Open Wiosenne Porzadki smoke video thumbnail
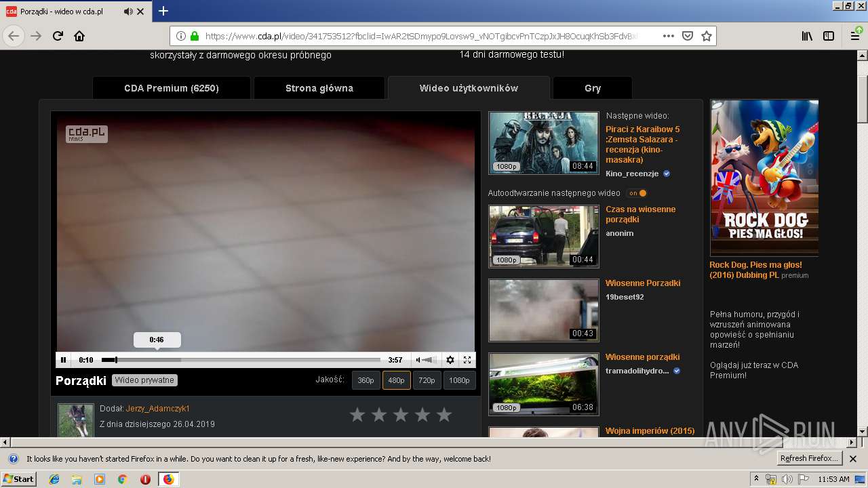The width and height of the screenshot is (868, 488). [544, 310]
